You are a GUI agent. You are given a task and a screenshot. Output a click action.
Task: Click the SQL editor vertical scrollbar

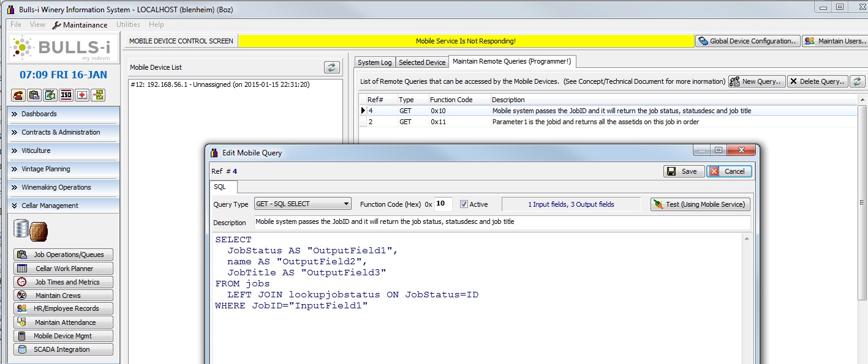point(747,298)
